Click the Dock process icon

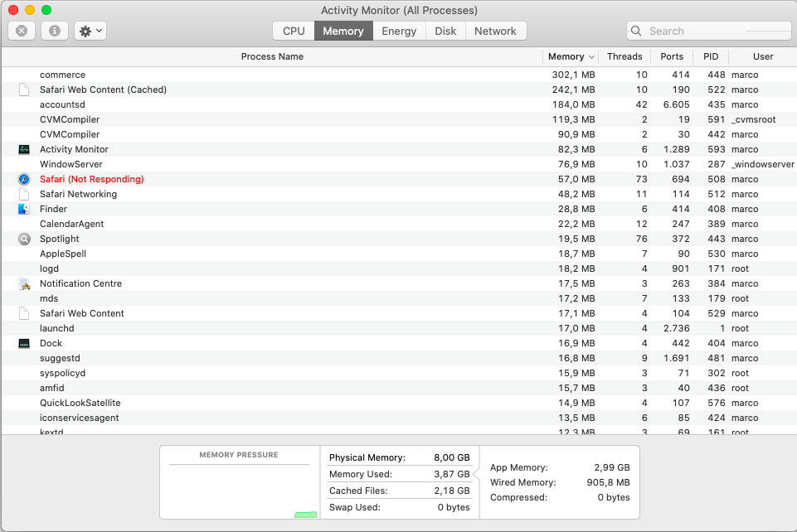tap(24, 344)
